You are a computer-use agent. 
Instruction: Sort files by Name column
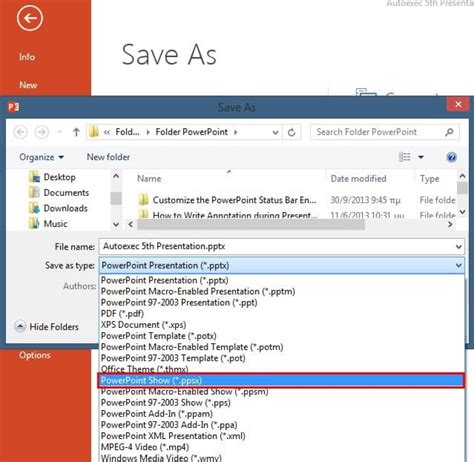click(149, 179)
